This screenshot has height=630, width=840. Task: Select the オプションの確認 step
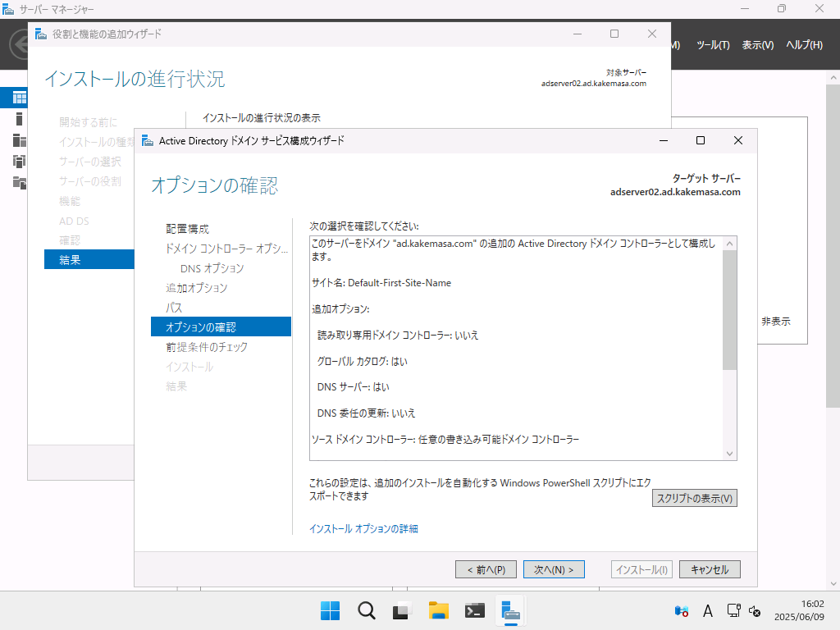pos(221,326)
